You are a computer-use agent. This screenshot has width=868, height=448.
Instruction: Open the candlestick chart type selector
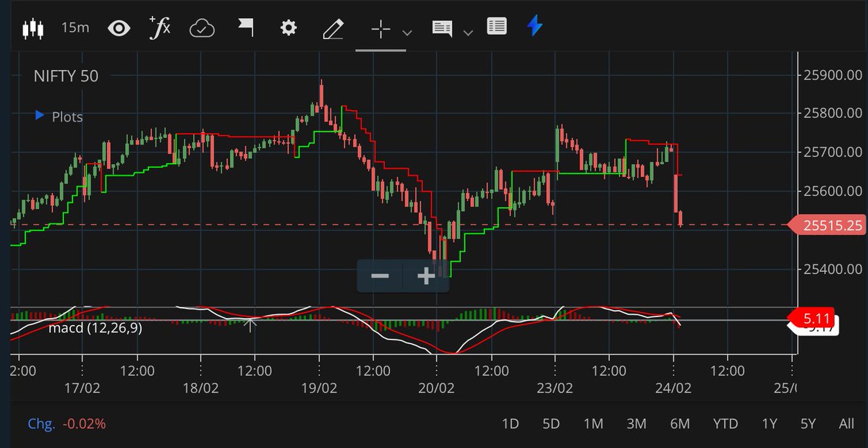pos(33,28)
